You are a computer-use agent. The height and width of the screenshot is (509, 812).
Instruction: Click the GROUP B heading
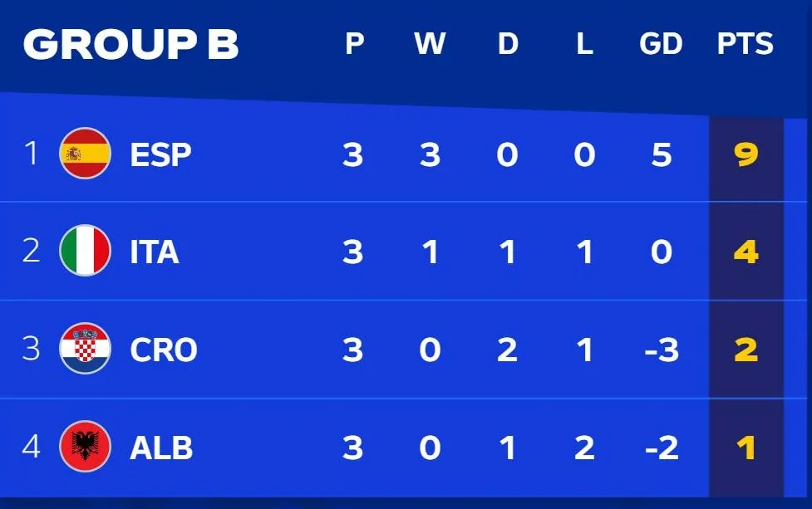pyautogui.click(x=130, y=45)
